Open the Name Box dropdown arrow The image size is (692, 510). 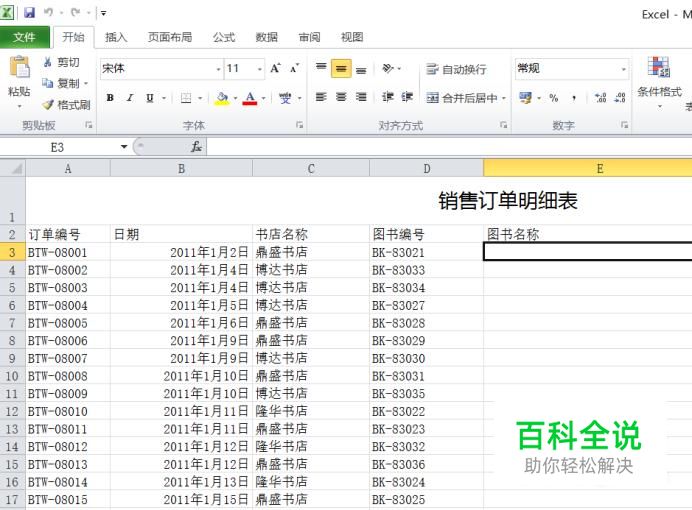[x=124, y=146]
